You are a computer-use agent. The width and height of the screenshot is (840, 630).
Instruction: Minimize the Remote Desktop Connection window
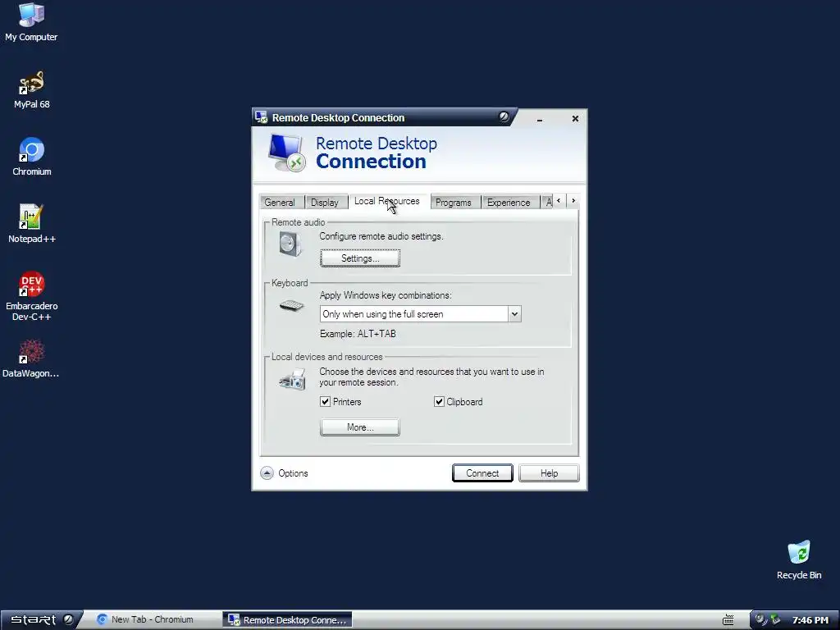pos(540,118)
